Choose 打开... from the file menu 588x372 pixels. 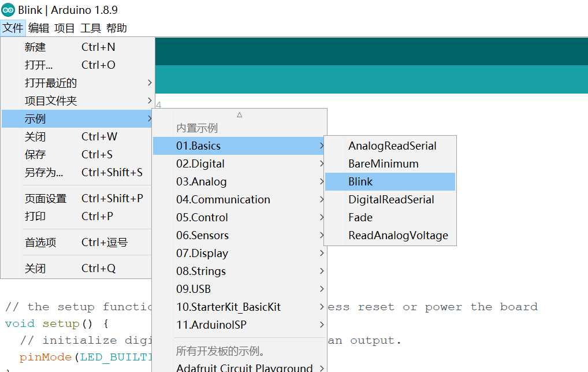78,65
